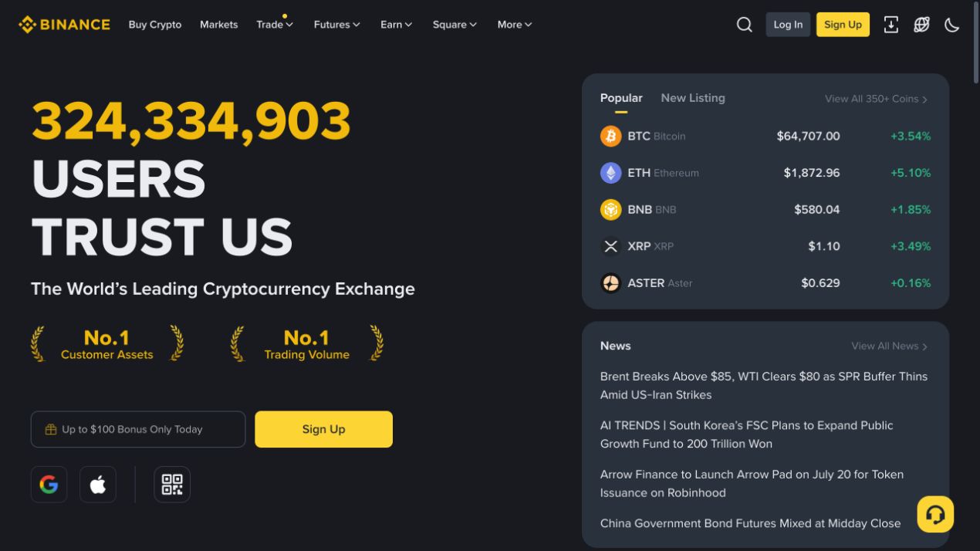Open the search magnifier icon
The width and height of the screenshot is (980, 551).
744,25
